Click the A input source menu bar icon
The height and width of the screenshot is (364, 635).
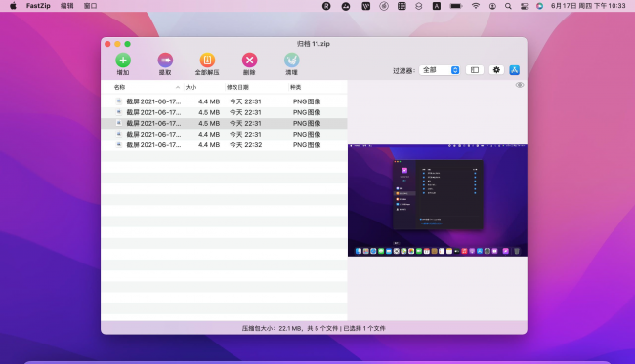[x=437, y=6]
